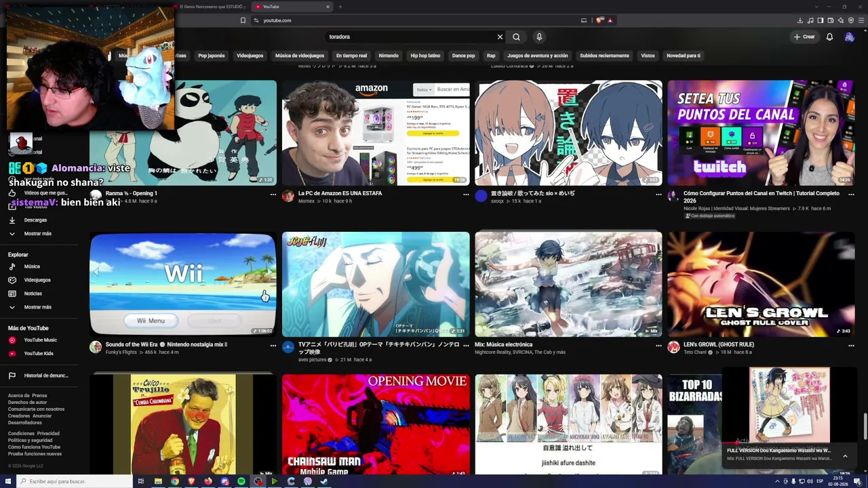Open Prueba funciones nuevas footer link
Screen dimensions: 868x488
point(35,454)
